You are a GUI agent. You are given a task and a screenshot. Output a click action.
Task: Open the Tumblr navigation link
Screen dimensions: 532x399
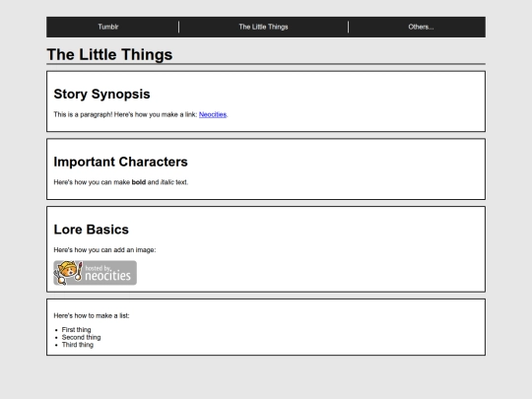tap(108, 27)
